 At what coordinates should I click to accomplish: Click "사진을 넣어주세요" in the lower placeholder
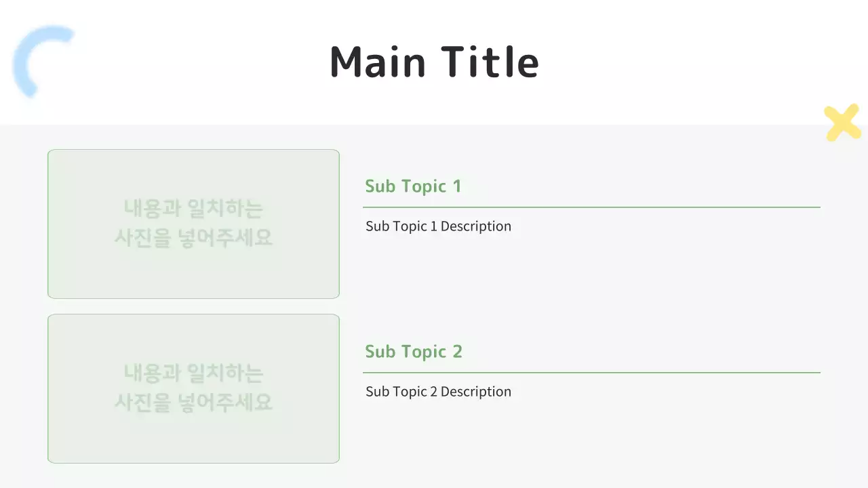(x=193, y=403)
